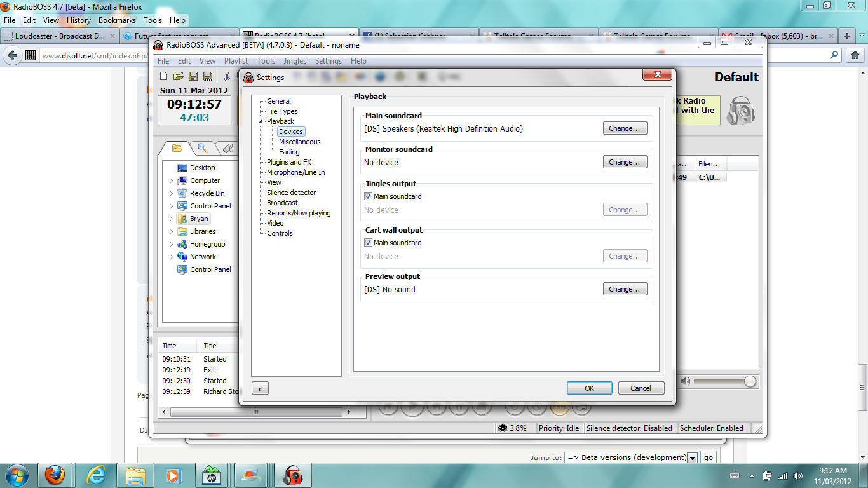Screen dimensions: 868x488
Task: Click the network signal tray icon
Action: pos(783,475)
